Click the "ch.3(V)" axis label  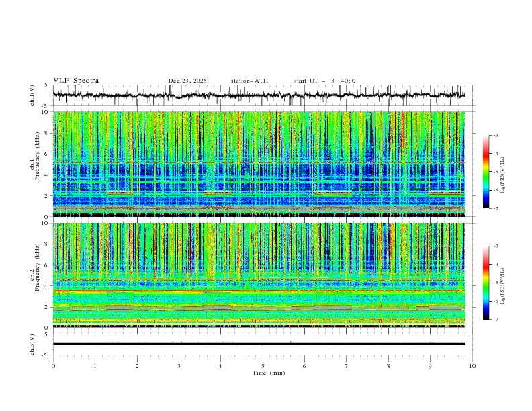click(32, 345)
